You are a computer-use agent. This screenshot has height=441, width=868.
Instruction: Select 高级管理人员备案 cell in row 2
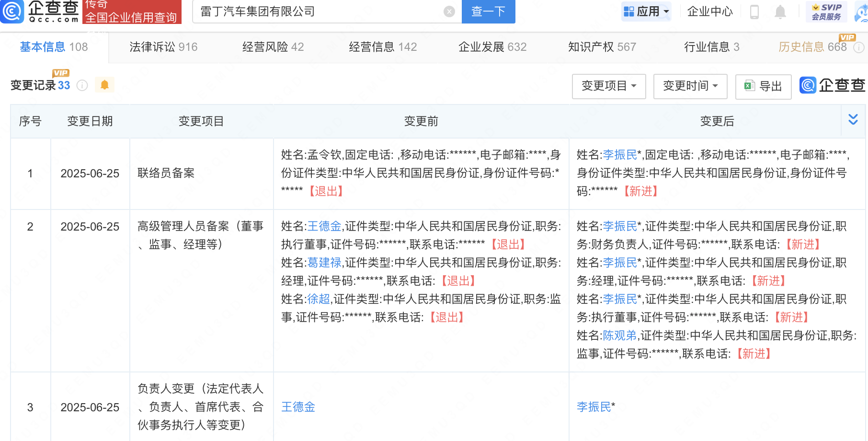(201, 290)
